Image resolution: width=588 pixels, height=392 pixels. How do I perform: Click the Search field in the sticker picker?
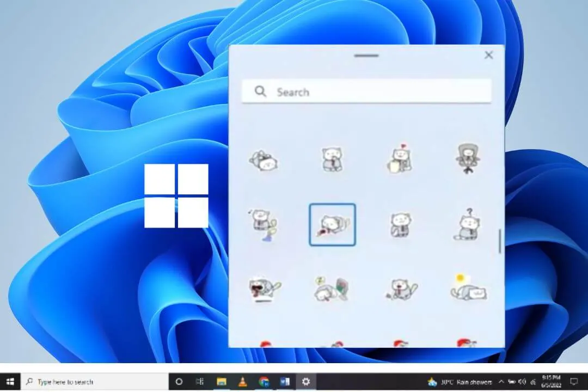(x=366, y=91)
